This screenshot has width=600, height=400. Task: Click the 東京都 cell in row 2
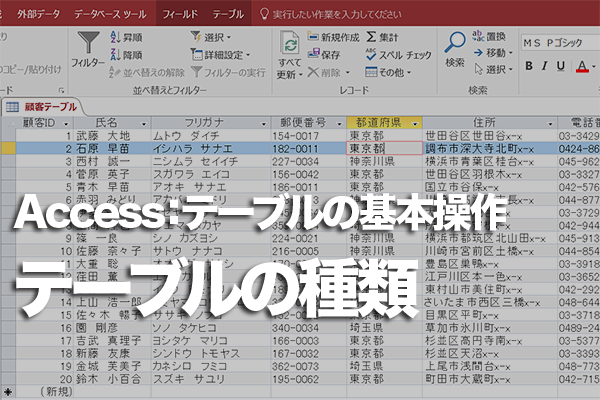coord(385,149)
